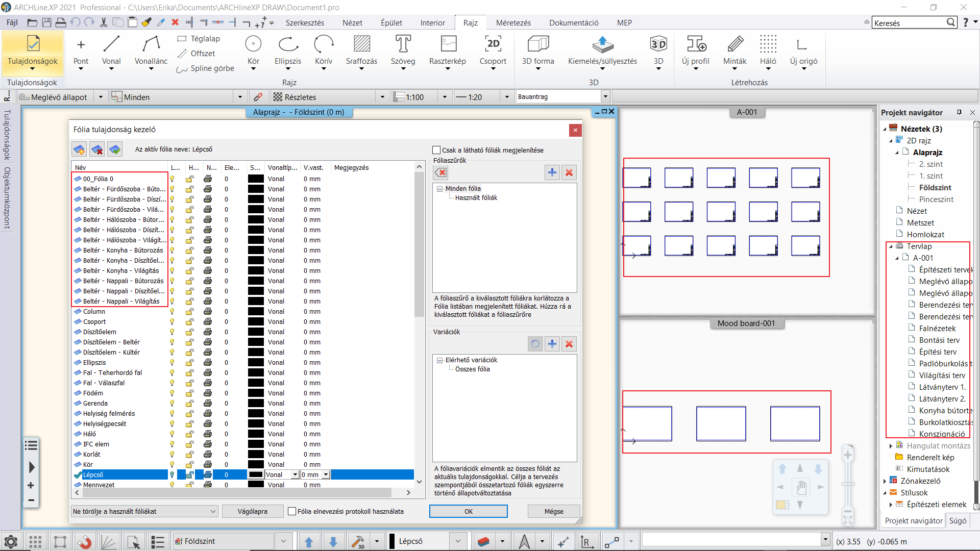Open the Fájl menu
The height and width of the screenshot is (551, 980).
12,23
